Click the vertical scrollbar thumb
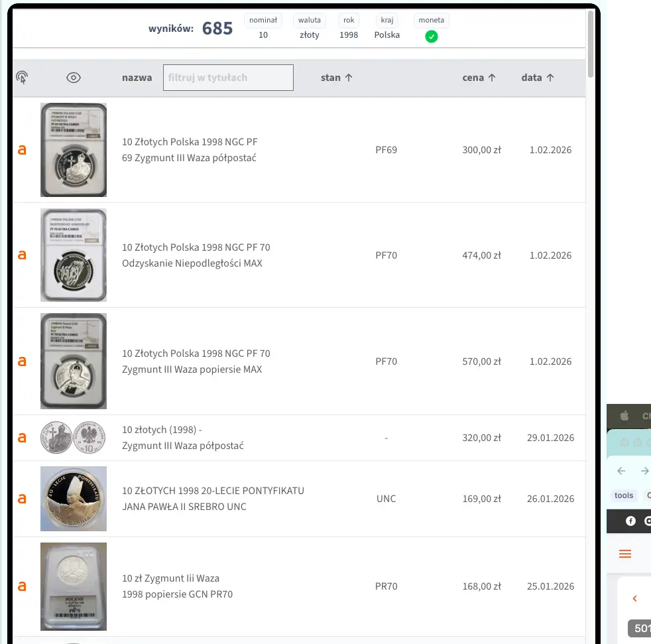 tap(591, 43)
